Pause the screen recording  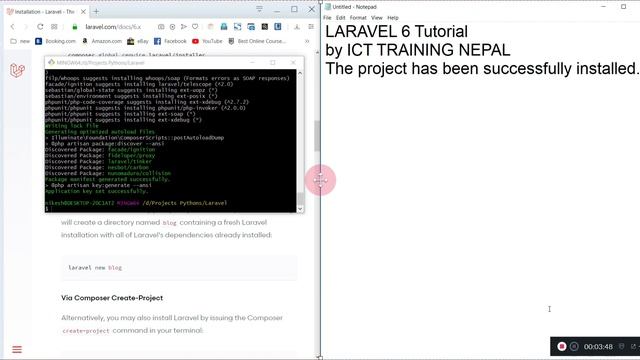(x=574, y=347)
